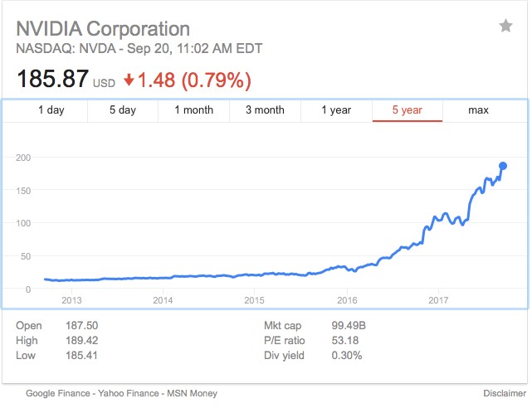Click the red down arrow price indicator
This screenshot has width=532, height=413.
tap(129, 80)
